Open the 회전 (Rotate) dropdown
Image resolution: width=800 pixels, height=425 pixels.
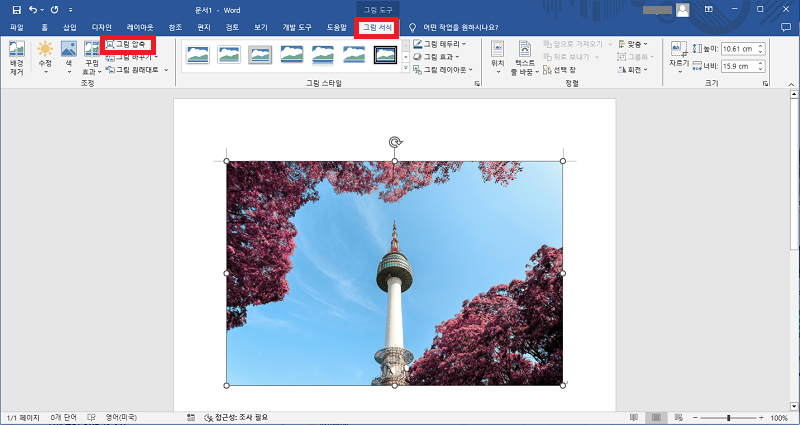(633, 69)
